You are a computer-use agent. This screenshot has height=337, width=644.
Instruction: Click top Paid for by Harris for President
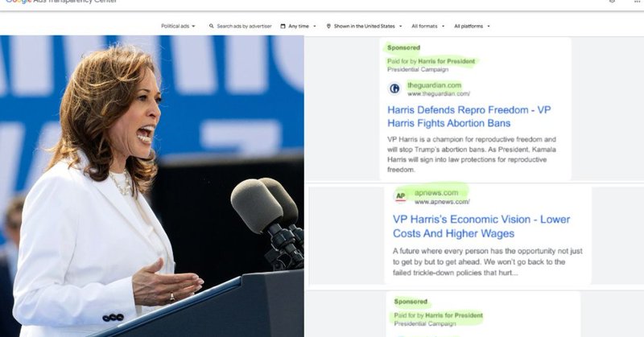(x=431, y=61)
